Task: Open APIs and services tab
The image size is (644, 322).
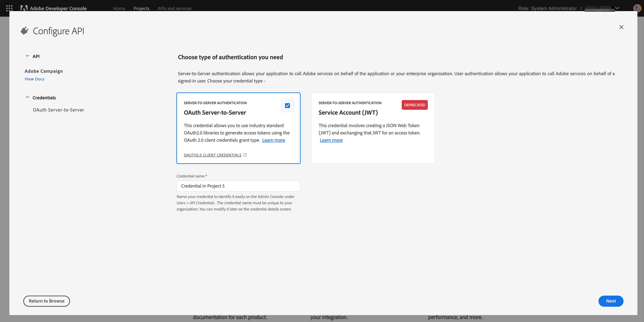Action: pos(174,8)
